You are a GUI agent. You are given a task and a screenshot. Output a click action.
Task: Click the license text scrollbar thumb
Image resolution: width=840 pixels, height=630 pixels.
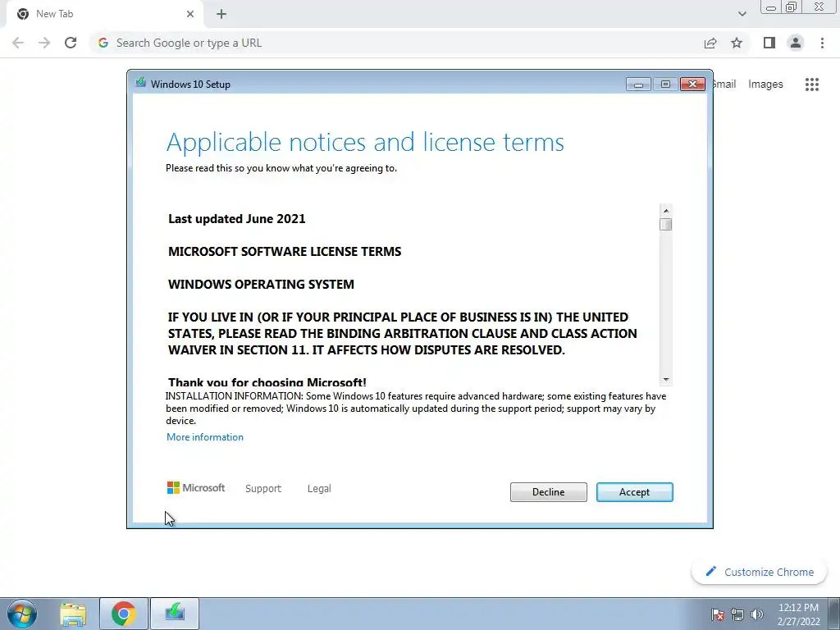coord(666,224)
